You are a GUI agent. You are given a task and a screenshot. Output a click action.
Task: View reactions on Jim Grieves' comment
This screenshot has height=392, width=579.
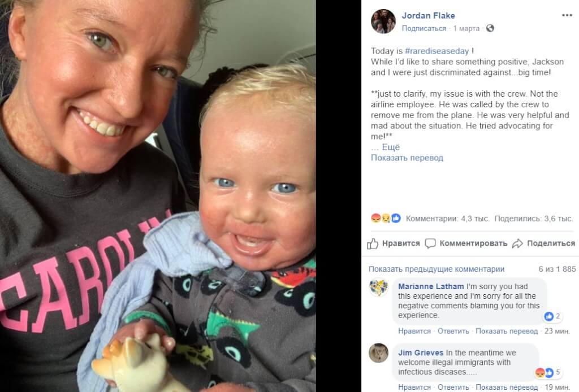tap(547, 372)
